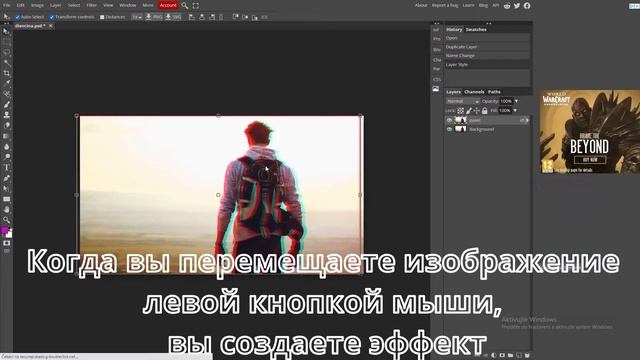Screen dimensions: 640x360
Task: Open the Layer menu
Action: pos(56,5)
